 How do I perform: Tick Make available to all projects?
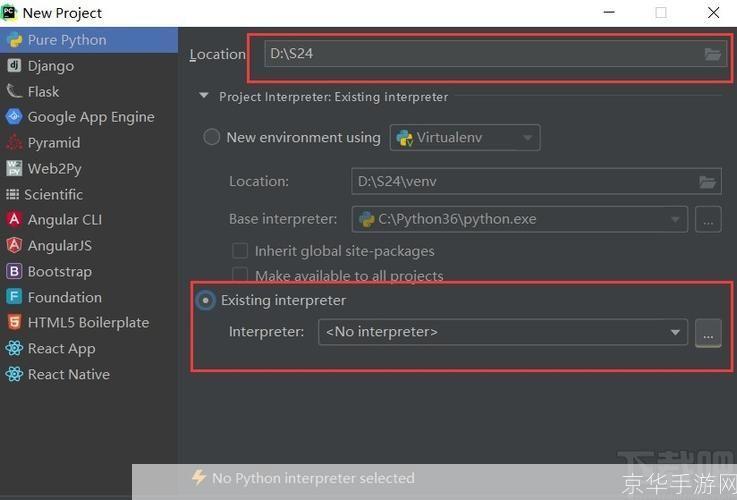[240, 275]
